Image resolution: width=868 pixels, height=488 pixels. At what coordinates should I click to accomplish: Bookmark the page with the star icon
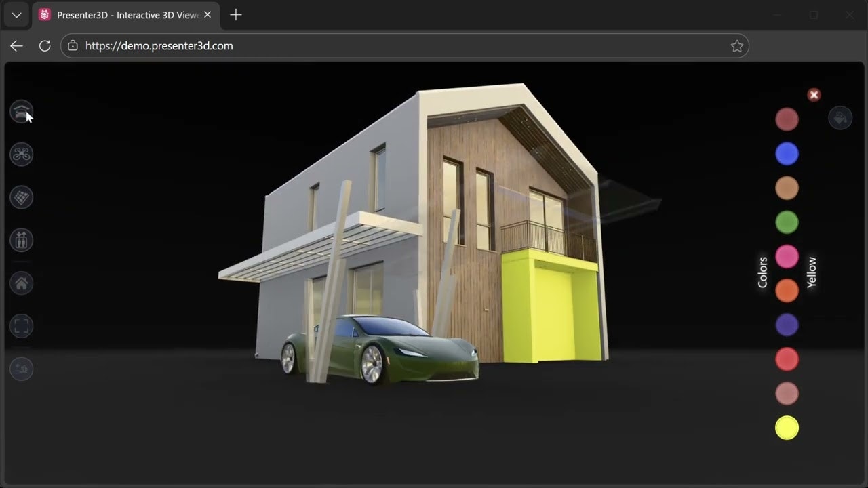click(x=737, y=45)
